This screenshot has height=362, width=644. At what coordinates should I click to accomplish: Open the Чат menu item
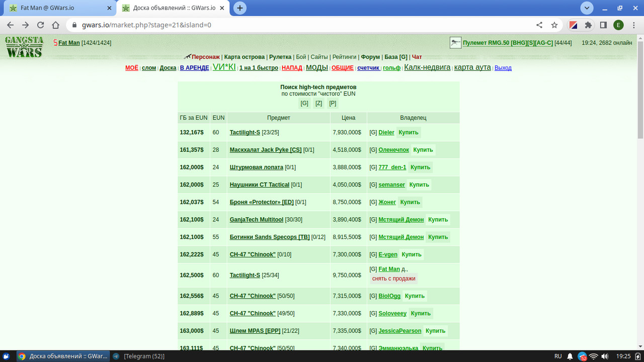[417, 57]
